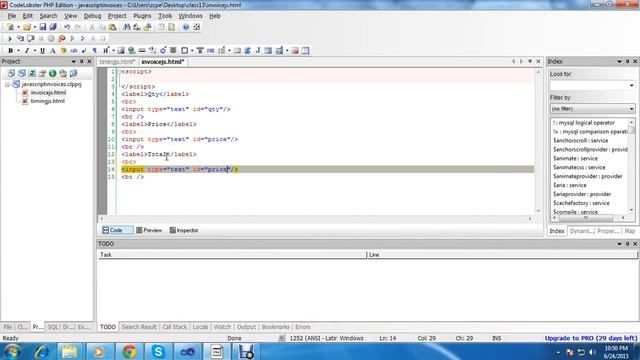Switch to Inspector view button

point(184,230)
